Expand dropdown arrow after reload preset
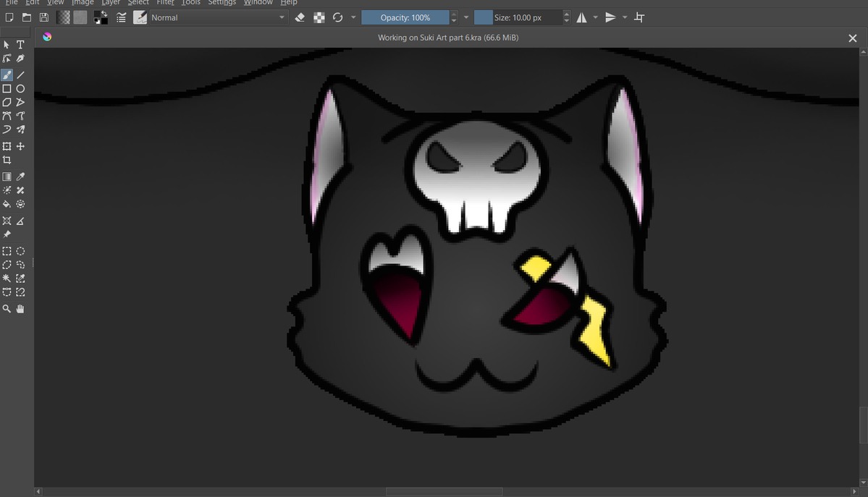The image size is (868, 497). click(354, 17)
